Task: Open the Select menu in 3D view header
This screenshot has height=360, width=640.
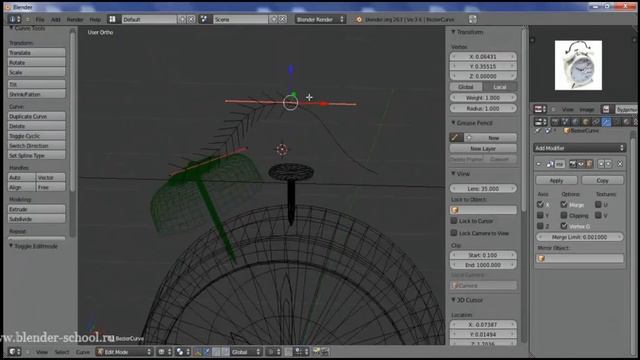Action: pos(62,351)
